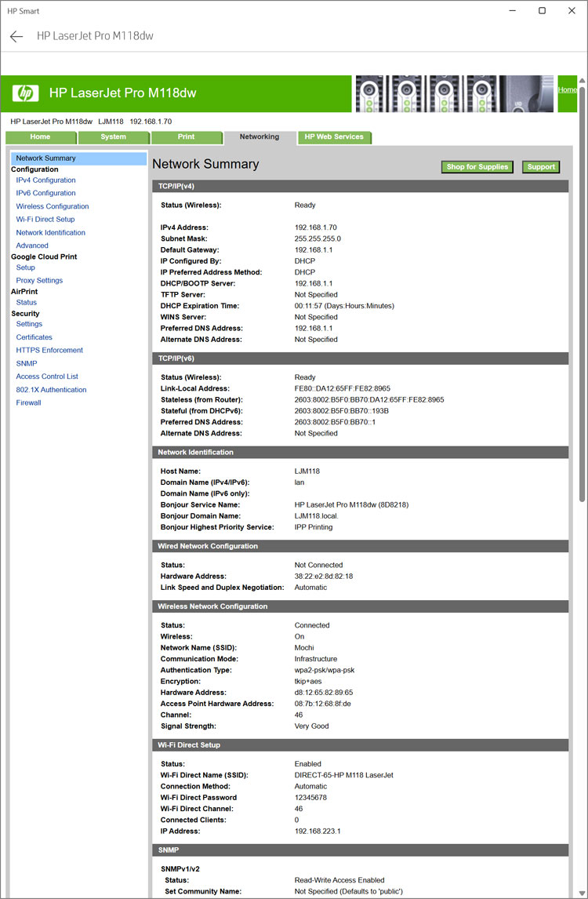Click Stateful DHCPv6 address value
The height and width of the screenshot is (899, 588).
[x=342, y=411]
